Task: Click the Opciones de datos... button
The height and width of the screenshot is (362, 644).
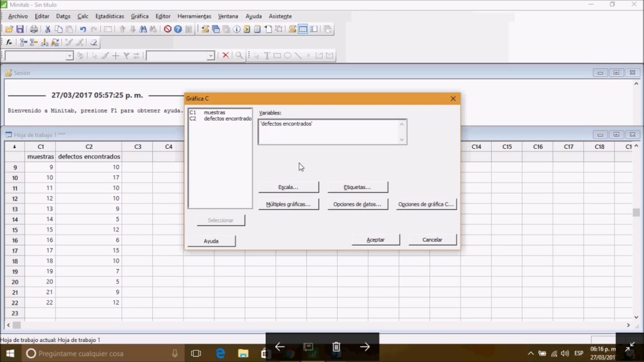Action: pyautogui.click(x=357, y=204)
